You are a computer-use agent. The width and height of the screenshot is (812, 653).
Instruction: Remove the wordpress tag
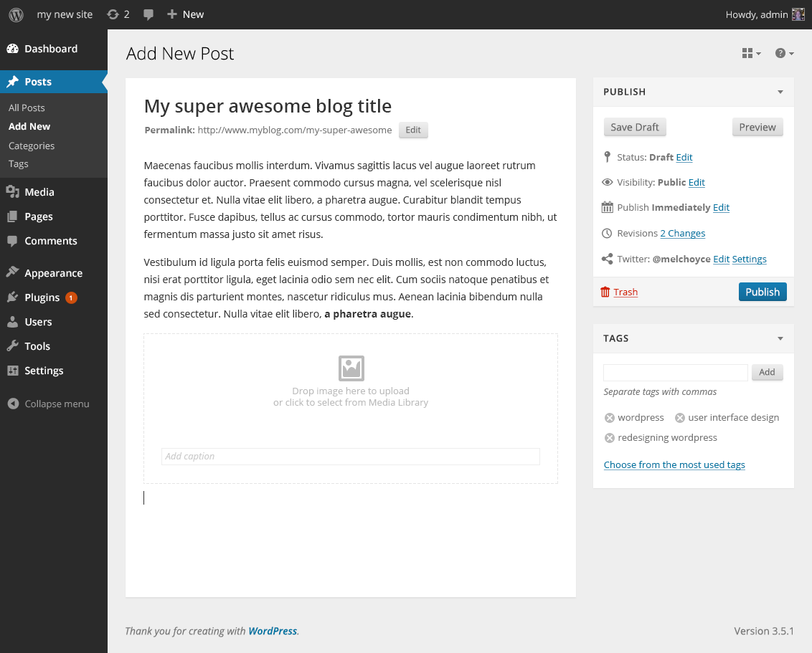pos(610,418)
